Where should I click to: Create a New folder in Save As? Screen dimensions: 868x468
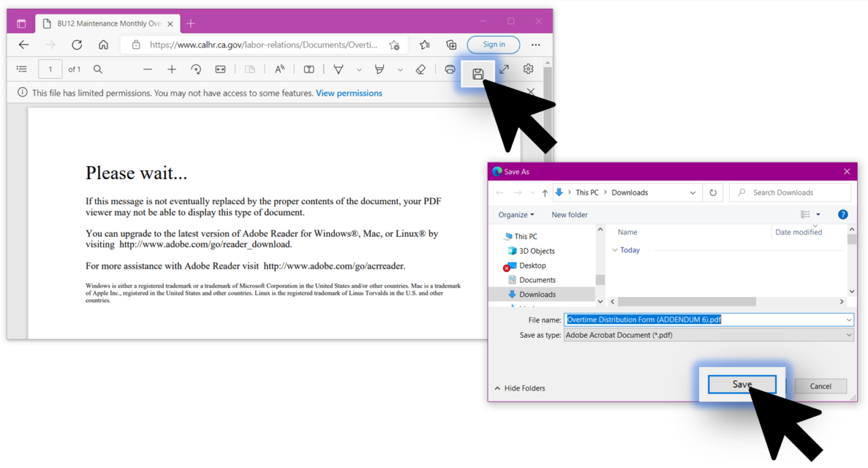click(x=569, y=214)
